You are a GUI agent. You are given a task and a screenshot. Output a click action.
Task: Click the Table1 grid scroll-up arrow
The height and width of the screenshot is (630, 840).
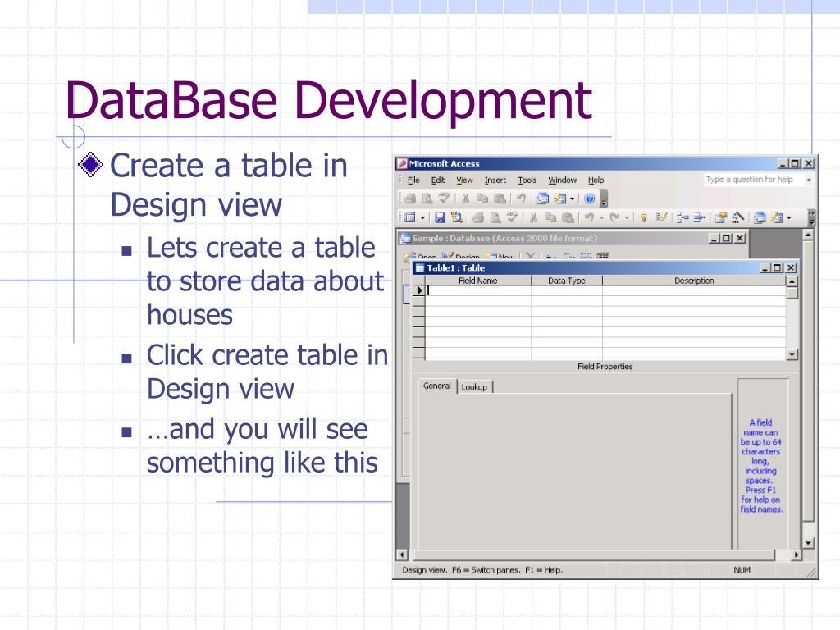tap(792, 281)
